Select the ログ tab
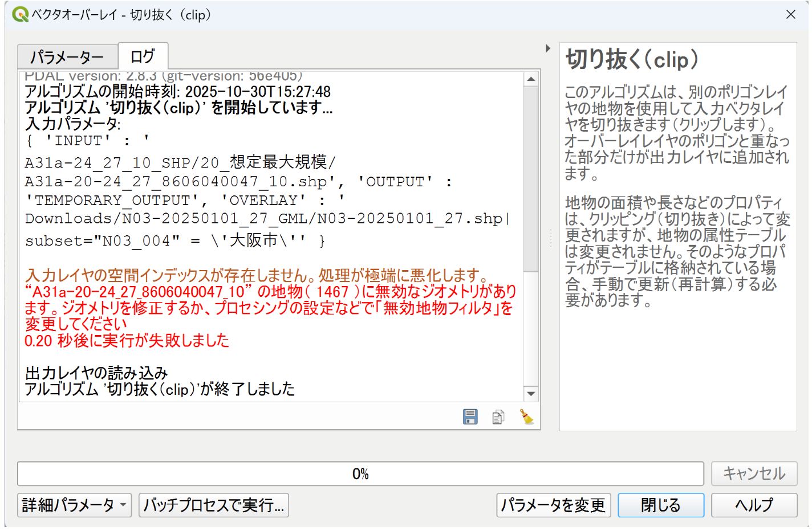The height and width of the screenshot is (531, 812). [x=143, y=56]
